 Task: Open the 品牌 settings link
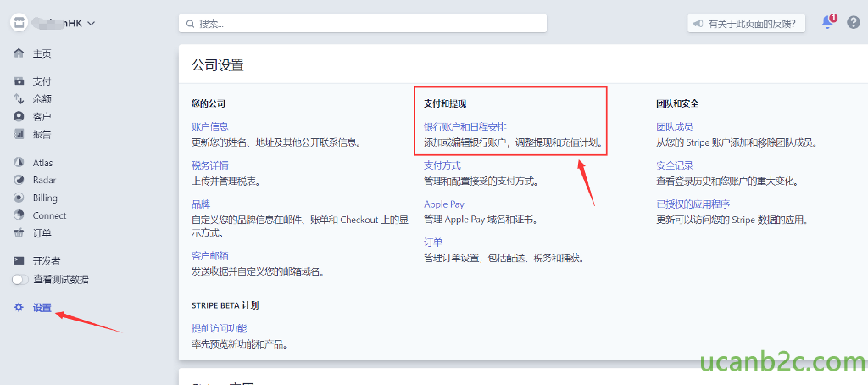pos(201,204)
